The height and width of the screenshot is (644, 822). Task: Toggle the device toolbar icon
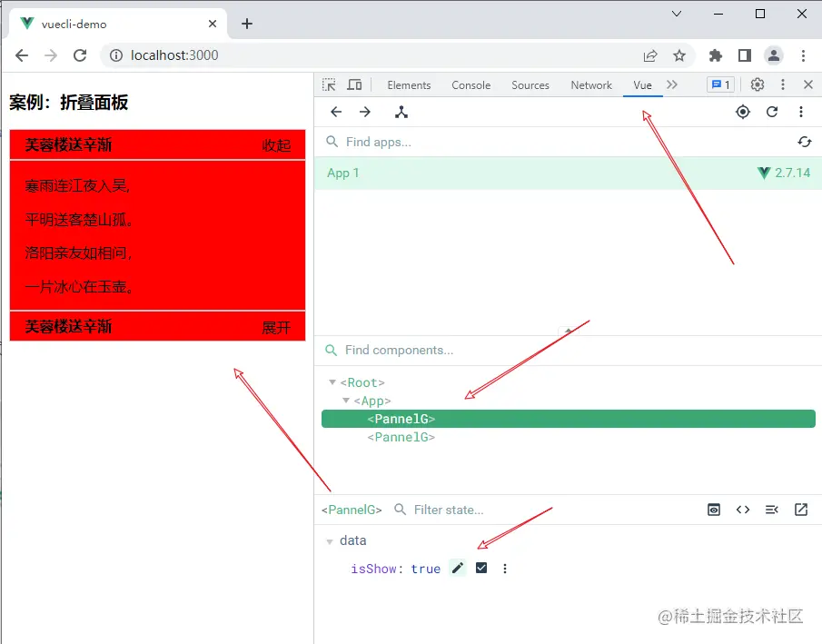click(x=355, y=85)
